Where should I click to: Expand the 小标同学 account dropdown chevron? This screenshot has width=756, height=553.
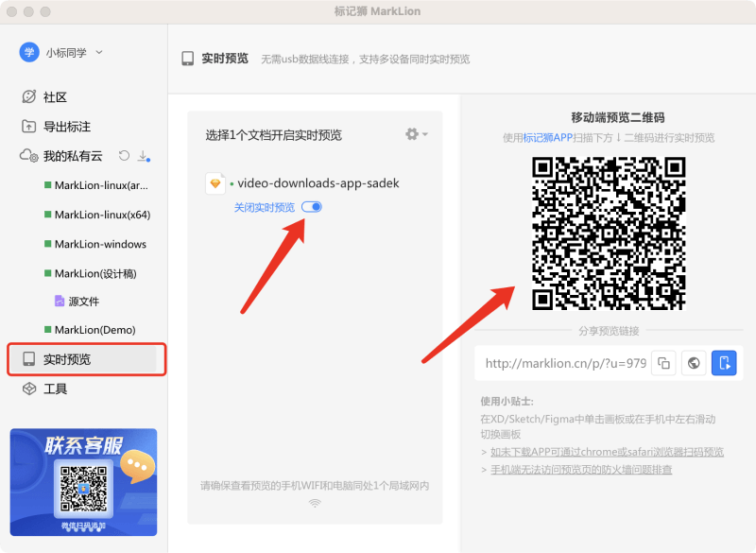tap(99, 53)
